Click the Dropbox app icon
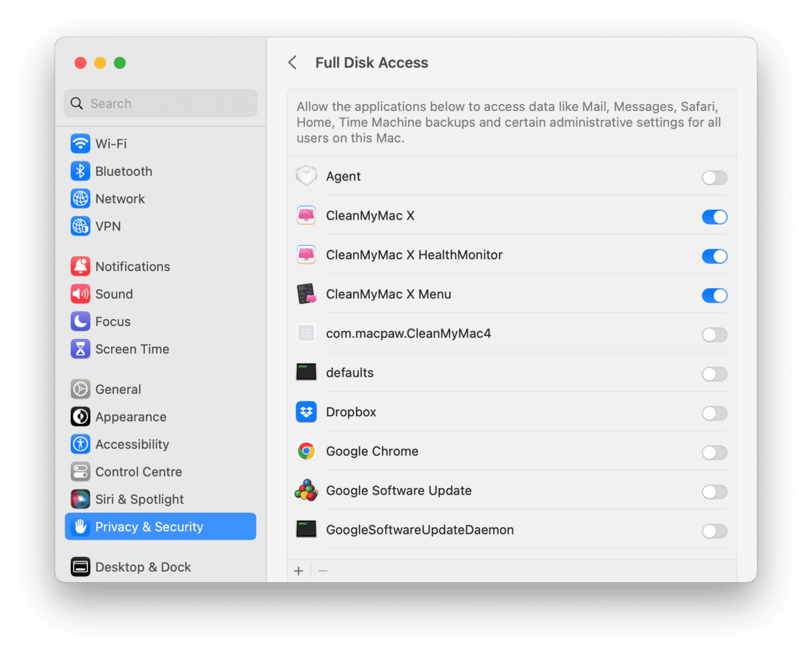 click(306, 412)
